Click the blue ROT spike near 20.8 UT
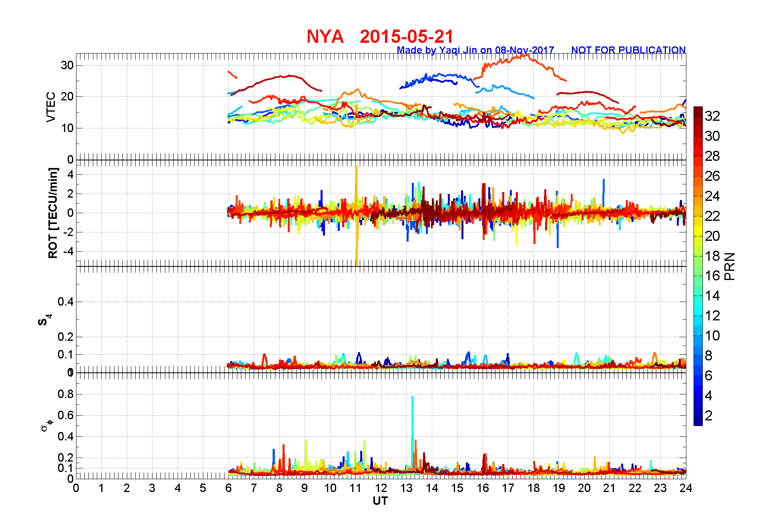This screenshot has height=532, width=762. (604, 192)
